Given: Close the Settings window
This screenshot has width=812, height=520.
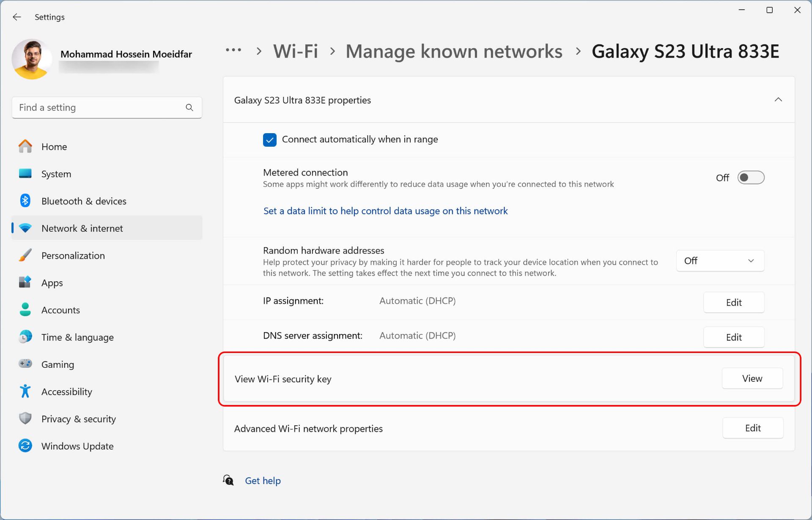Looking at the screenshot, I should [797, 10].
